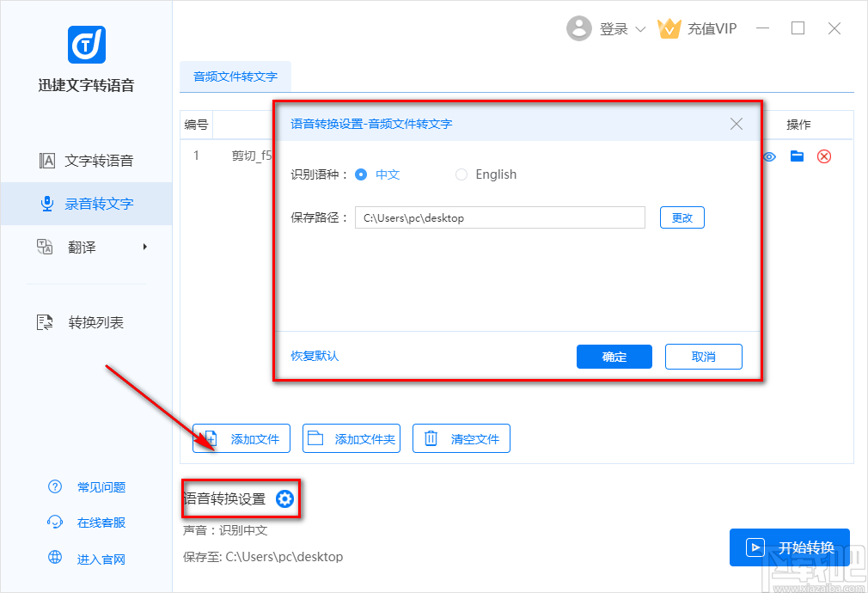Click the 充值VIP crown icon
Screen dimensions: 868x593
(x=669, y=28)
